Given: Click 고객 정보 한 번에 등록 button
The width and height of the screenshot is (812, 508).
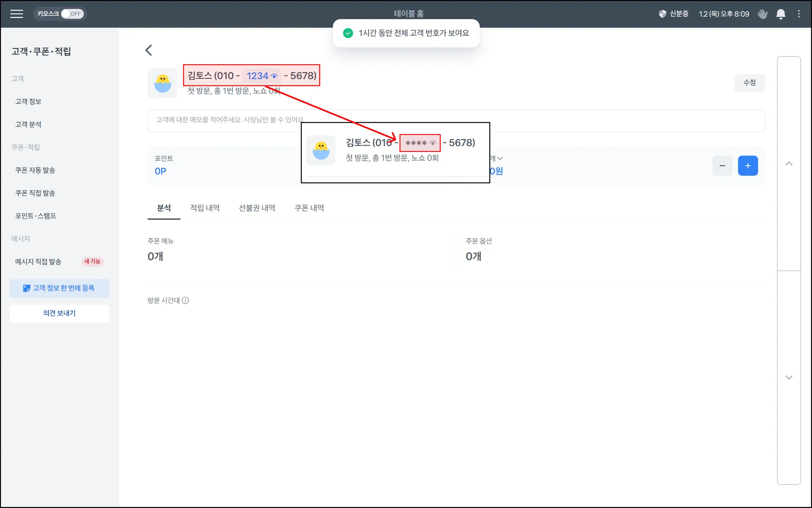Looking at the screenshot, I should pos(59,288).
